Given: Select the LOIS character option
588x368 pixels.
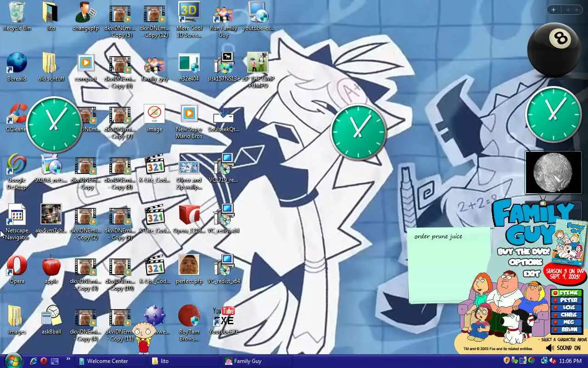Looking at the screenshot, I should 567,308.
